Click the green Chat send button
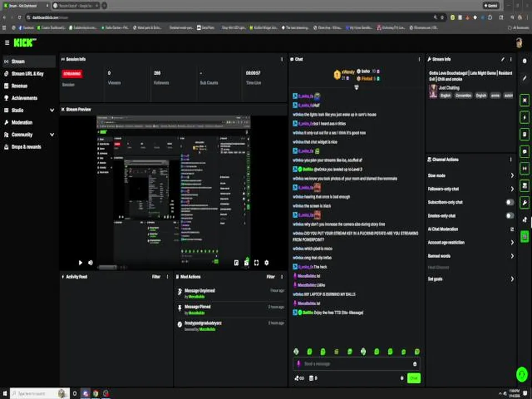 413,378
